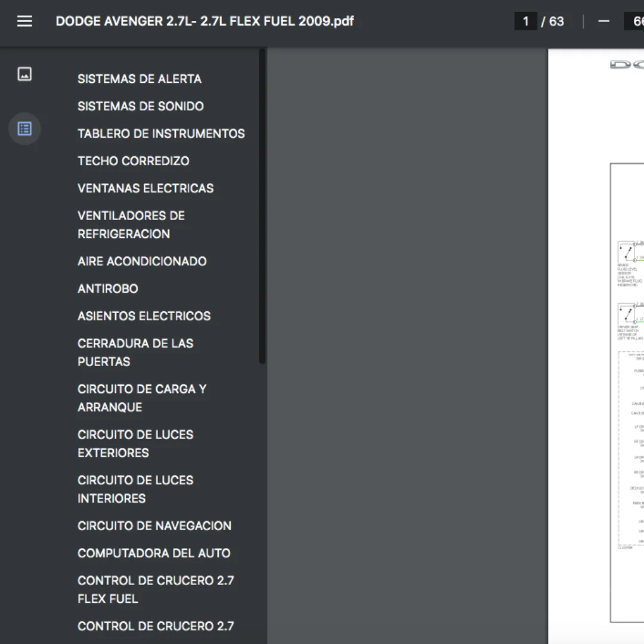This screenshot has height=644, width=644.
Task: Switch to page thumbnails view
Action: point(24,74)
